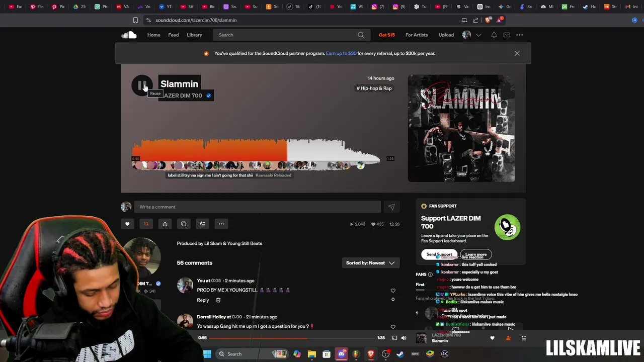Click the install app icon in address bar
Viewport: 644px width, 362px height.
[x=464, y=20]
